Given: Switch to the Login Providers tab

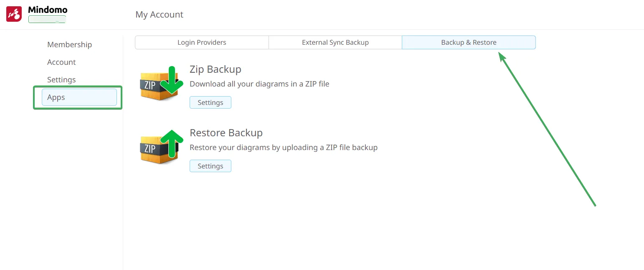Looking at the screenshot, I should click(202, 43).
